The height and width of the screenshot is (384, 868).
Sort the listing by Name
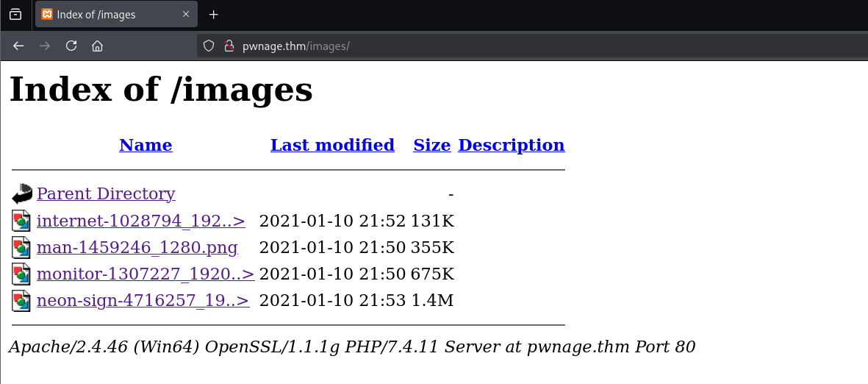click(146, 145)
